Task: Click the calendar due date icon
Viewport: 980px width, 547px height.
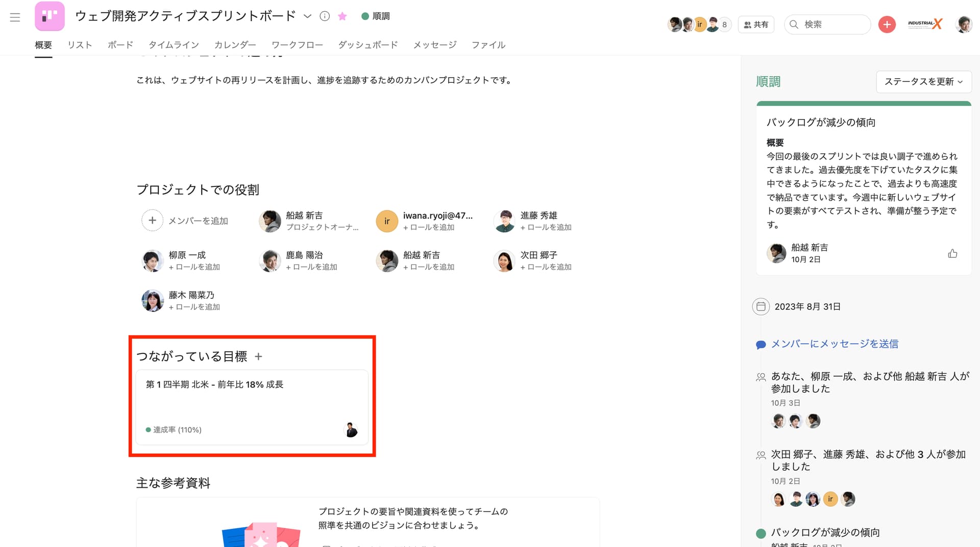Action: coord(761,306)
